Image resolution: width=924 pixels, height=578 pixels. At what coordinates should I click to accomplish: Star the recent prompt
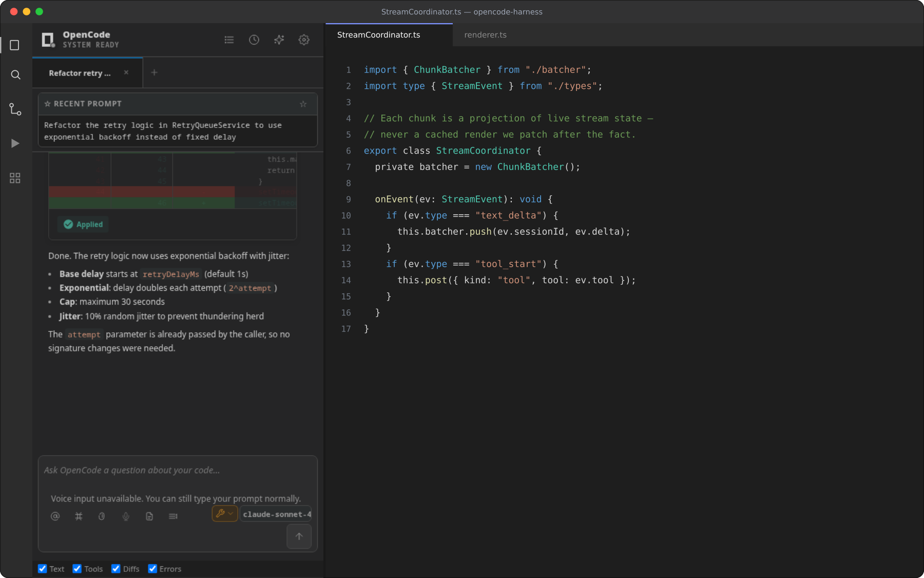pos(303,104)
